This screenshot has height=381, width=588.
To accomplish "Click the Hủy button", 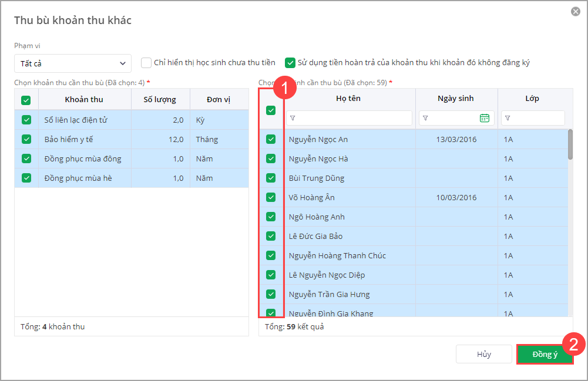I will [x=483, y=354].
